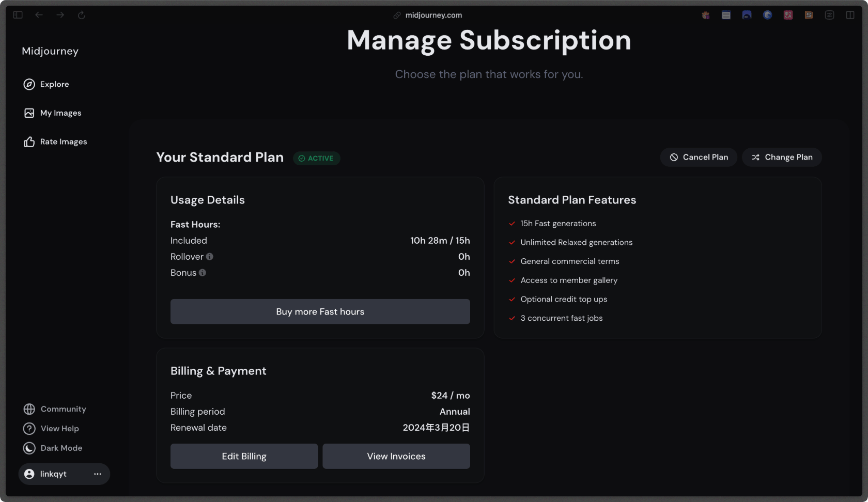Screen dimensions: 868x502
Task: Click the Midjourney logo text
Action: coord(50,51)
